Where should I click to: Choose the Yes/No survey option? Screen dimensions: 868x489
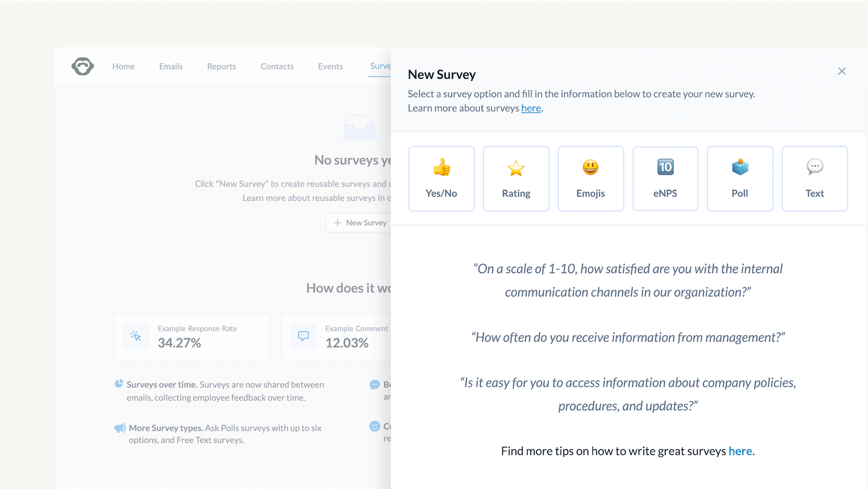click(x=441, y=179)
